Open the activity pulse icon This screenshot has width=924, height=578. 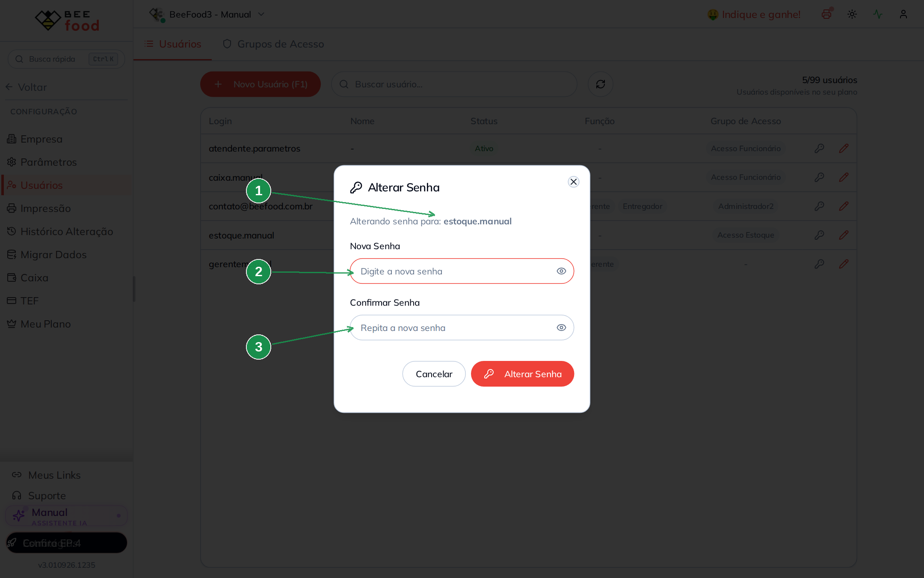[x=878, y=14]
